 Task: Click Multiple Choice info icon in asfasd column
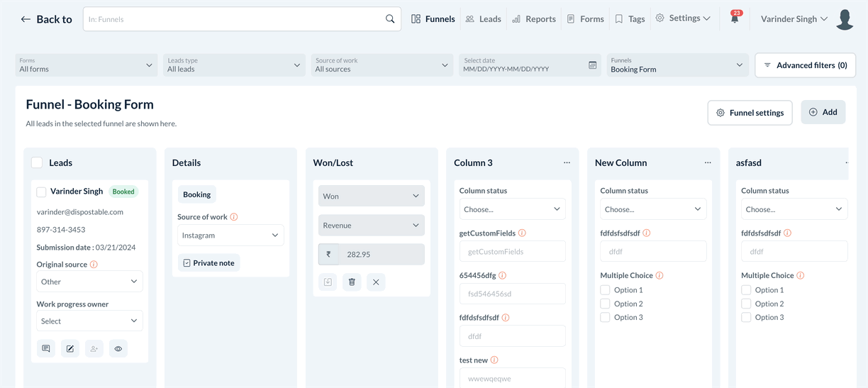tap(801, 275)
